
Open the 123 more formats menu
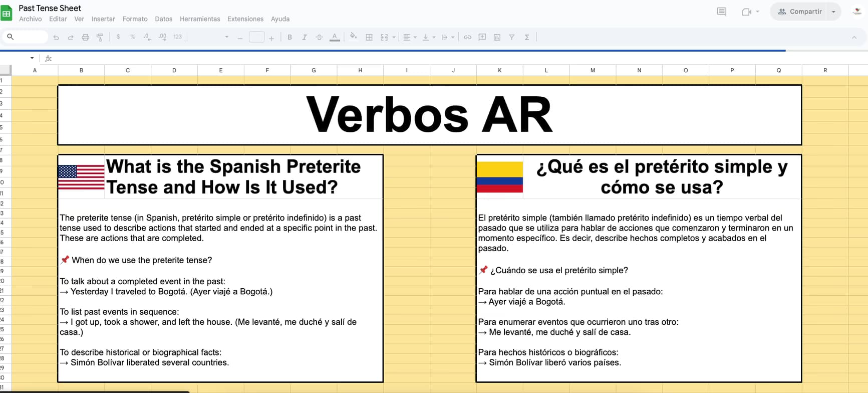click(177, 37)
